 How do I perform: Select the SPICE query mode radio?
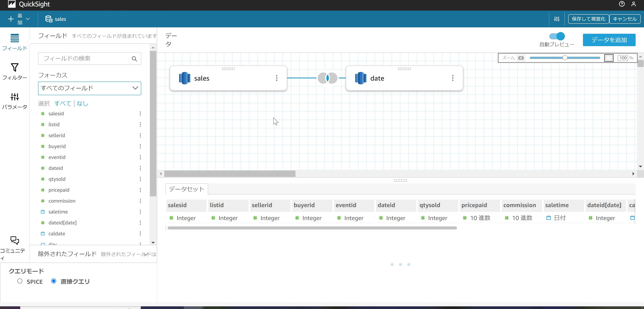tap(20, 281)
